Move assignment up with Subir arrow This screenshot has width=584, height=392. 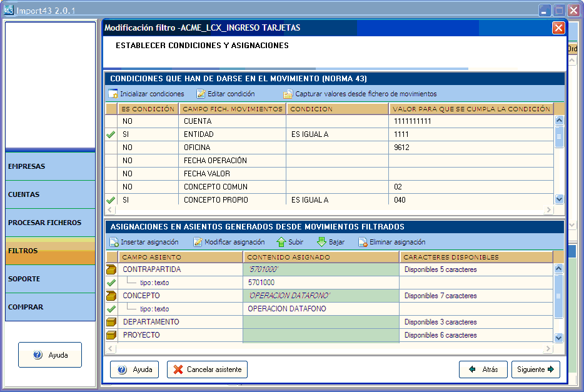[x=281, y=242]
